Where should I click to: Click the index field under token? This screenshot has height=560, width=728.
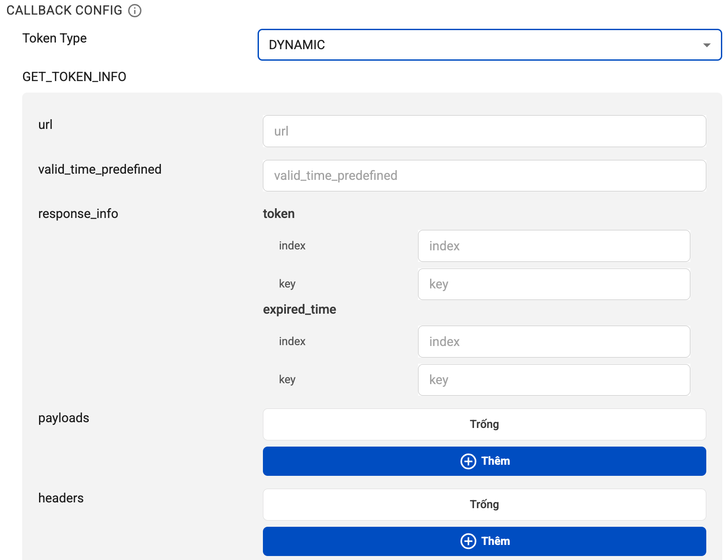(554, 246)
